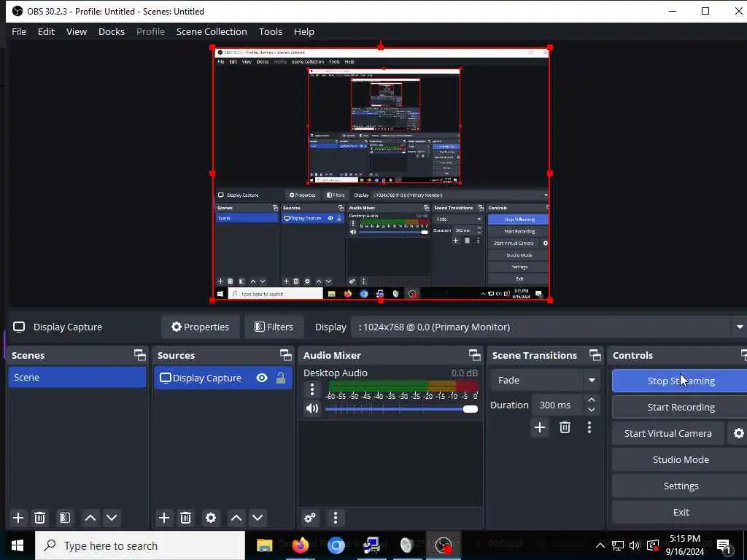This screenshot has width=747, height=560.
Task: Open the Docks menu
Action: pos(112,31)
